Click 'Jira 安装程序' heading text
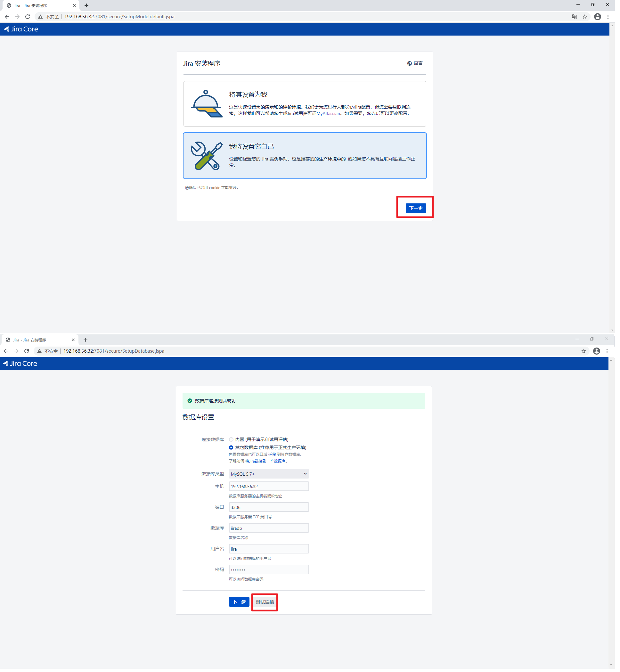 203,64
